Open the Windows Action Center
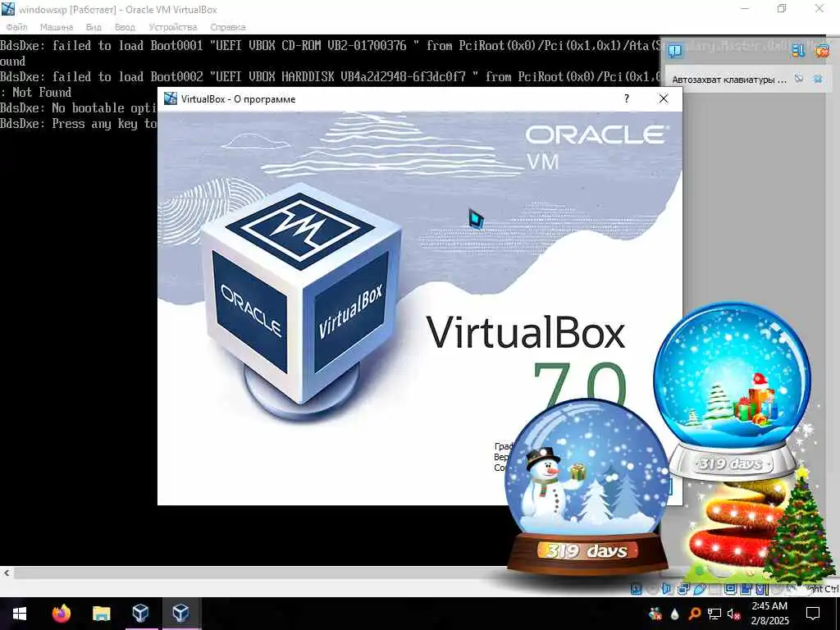 tap(813, 614)
